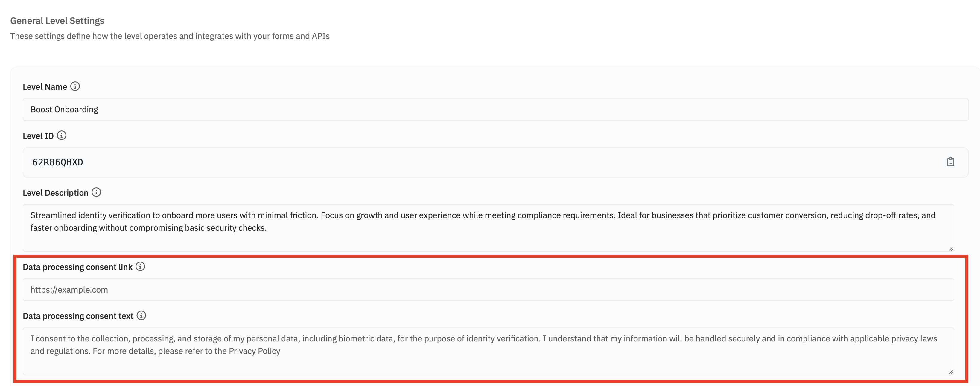Focus the Level Name field showing Boost Onboarding
Viewport: 980px width, 386px height.
tap(495, 110)
